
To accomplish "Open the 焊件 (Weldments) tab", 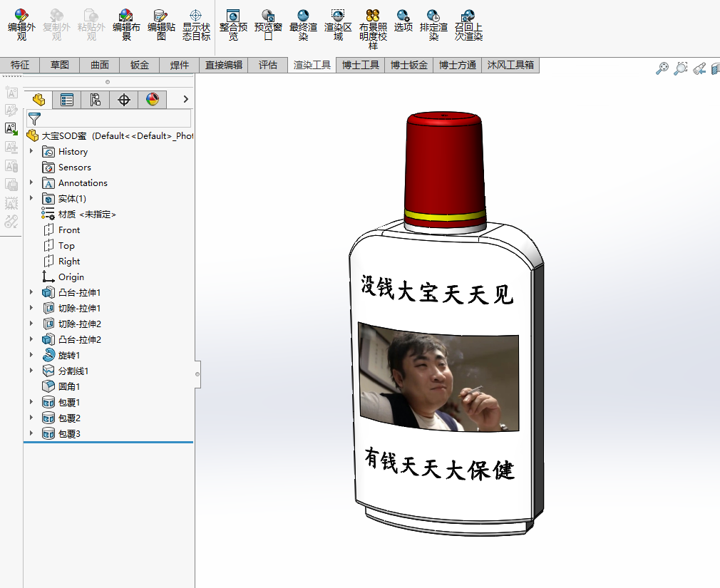I will 180,65.
